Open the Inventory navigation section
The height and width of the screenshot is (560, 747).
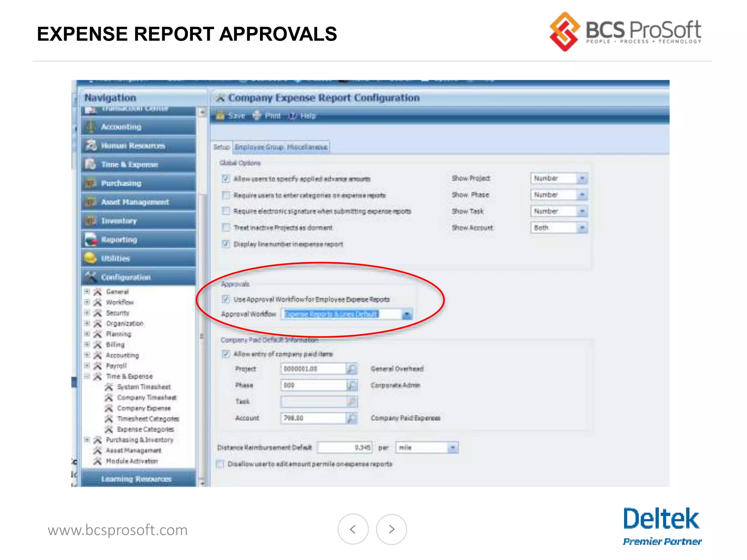[138, 221]
